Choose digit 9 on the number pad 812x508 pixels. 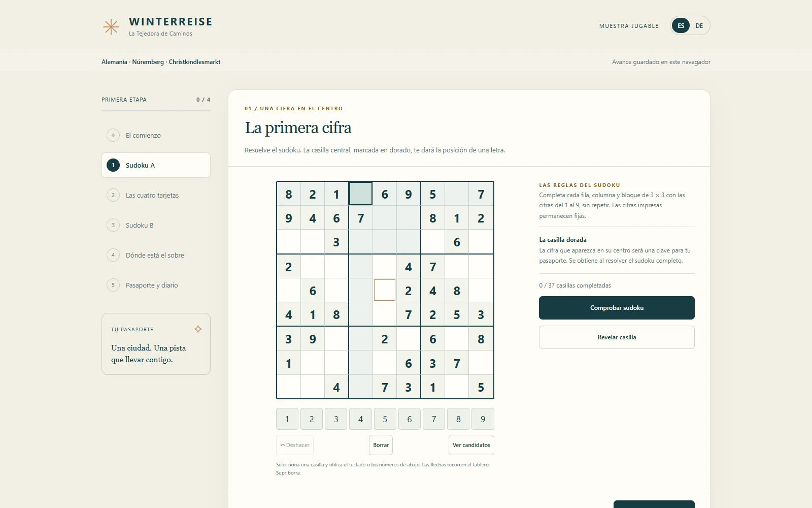[x=483, y=419]
